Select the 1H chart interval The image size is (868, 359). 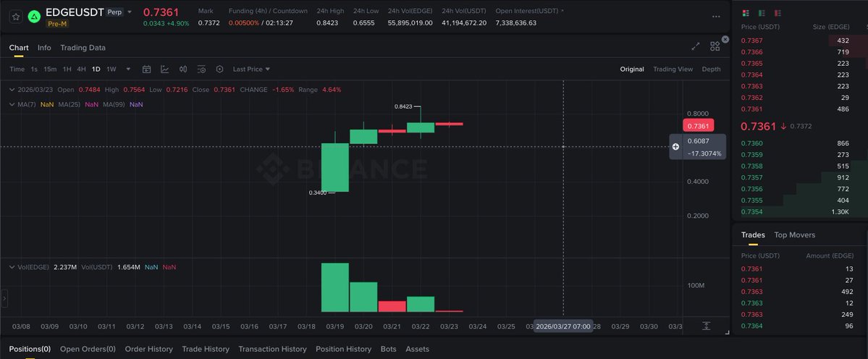pyautogui.click(x=67, y=69)
